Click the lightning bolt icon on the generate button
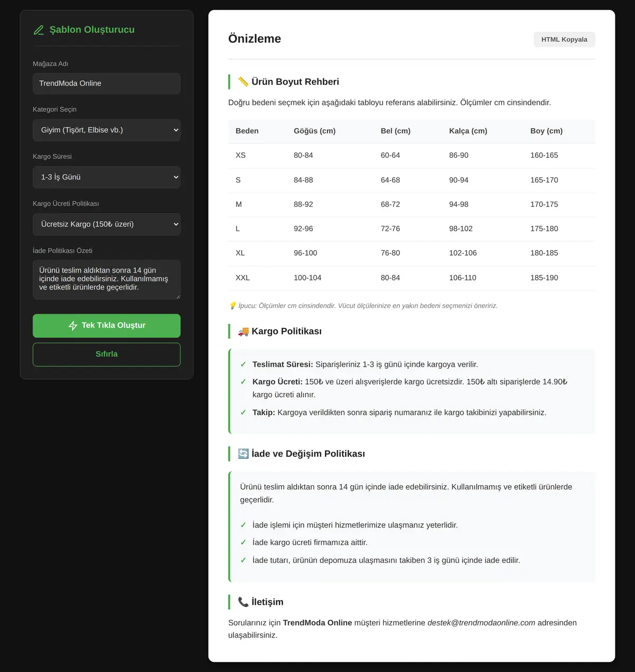 click(x=73, y=326)
